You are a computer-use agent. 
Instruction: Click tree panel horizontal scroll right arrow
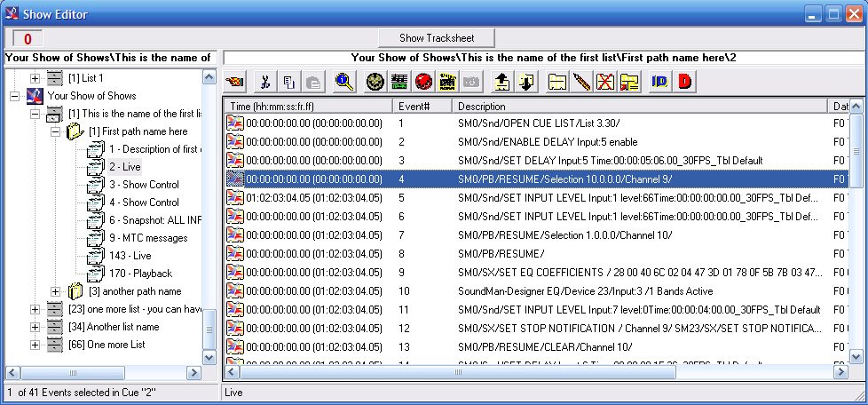pyautogui.click(x=193, y=372)
